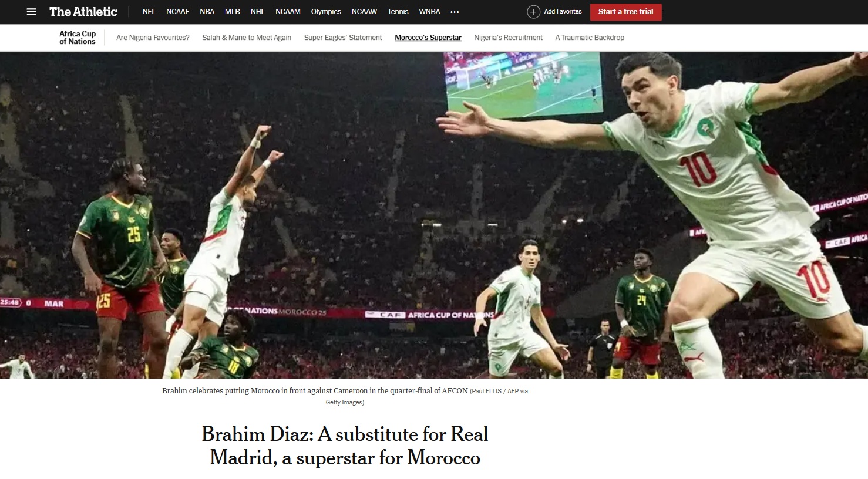Open the Olympics section
868x479 pixels.
pyautogui.click(x=326, y=12)
